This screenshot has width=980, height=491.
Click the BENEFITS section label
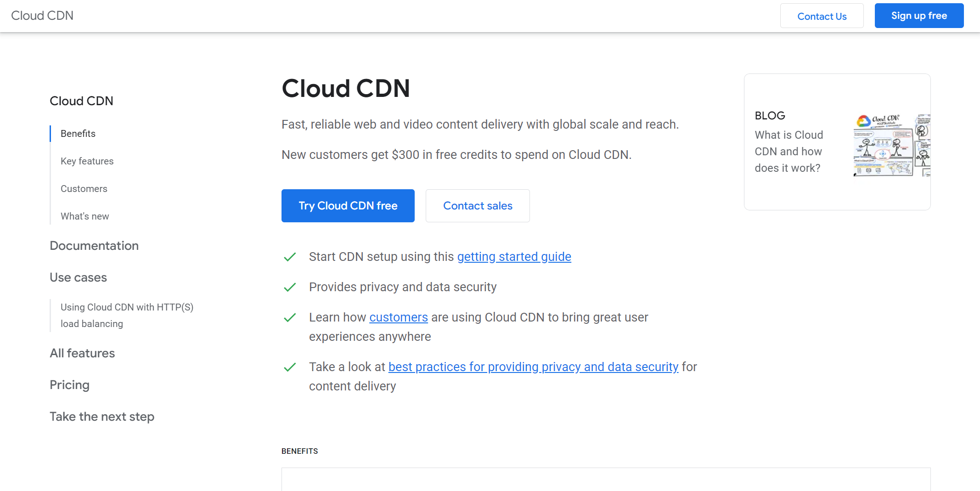299,451
